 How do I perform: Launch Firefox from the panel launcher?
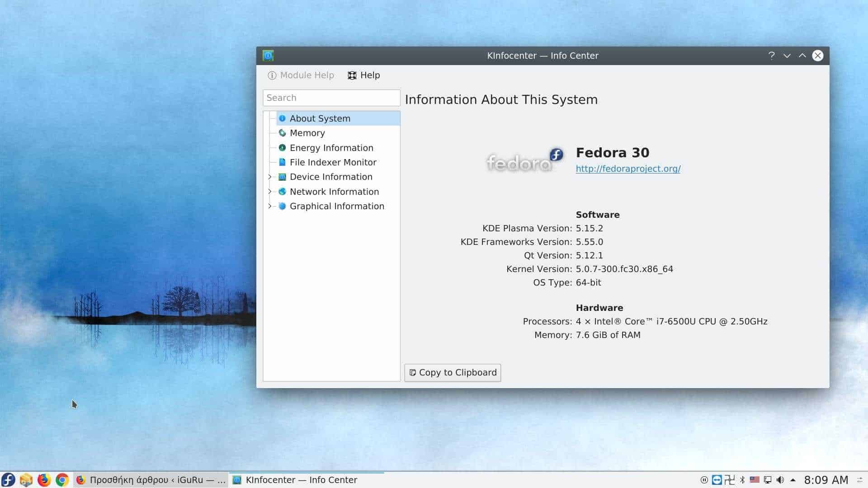(44, 480)
